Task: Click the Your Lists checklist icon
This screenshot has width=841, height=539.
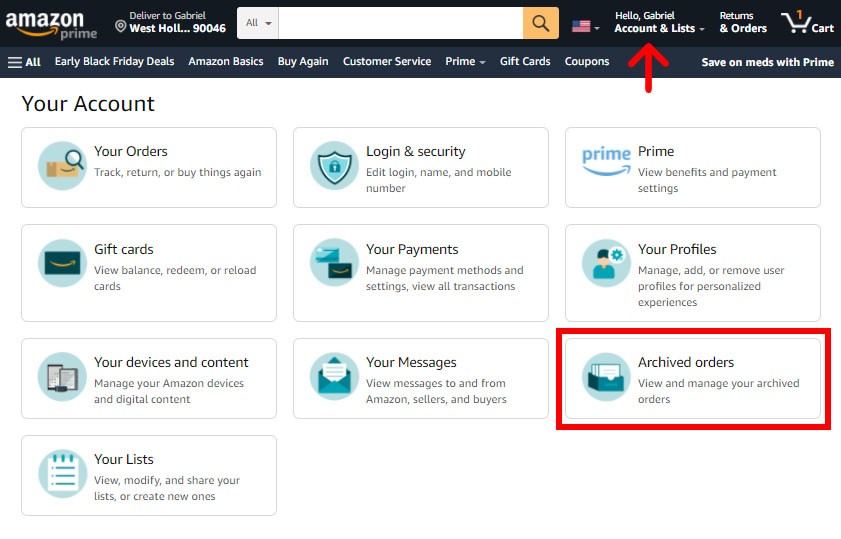Action: (62, 474)
